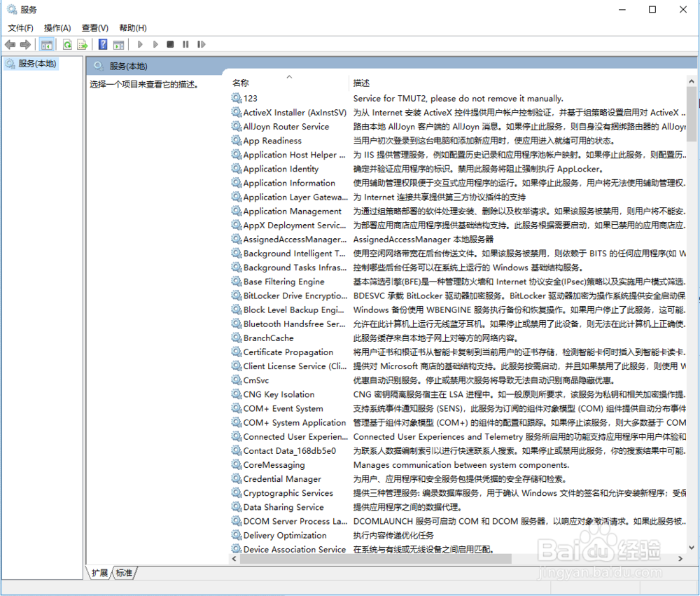Click the vertical scrollbar up arrow

tap(692, 81)
